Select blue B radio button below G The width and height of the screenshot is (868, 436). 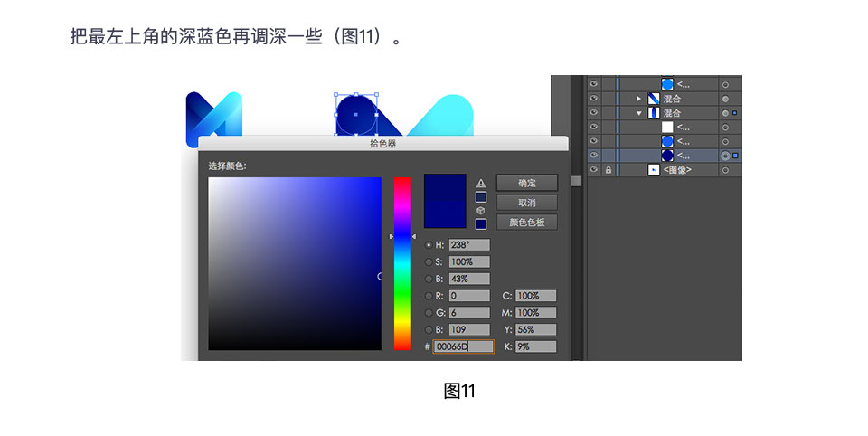click(429, 329)
